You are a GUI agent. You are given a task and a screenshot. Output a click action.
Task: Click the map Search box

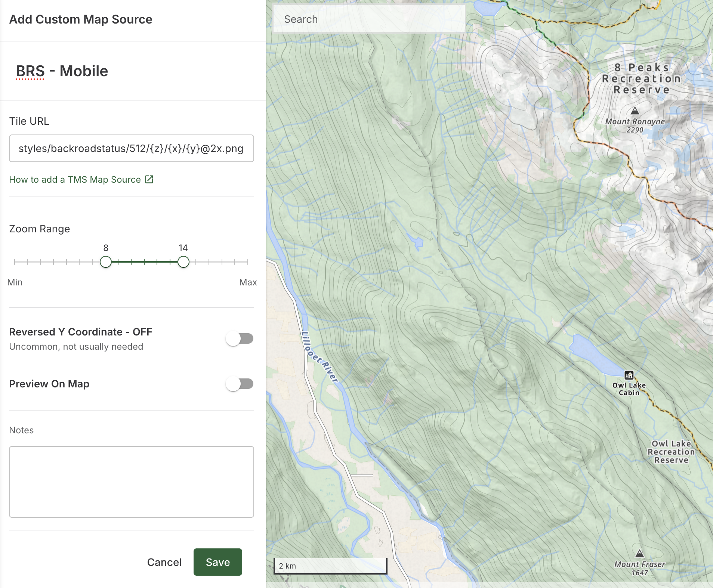coord(369,19)
